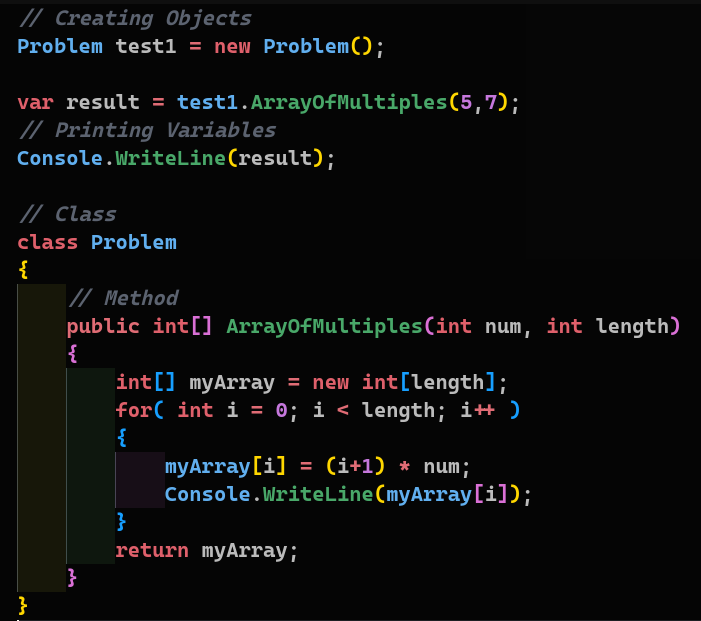Click the 'class' keyword

pos(47,242)
